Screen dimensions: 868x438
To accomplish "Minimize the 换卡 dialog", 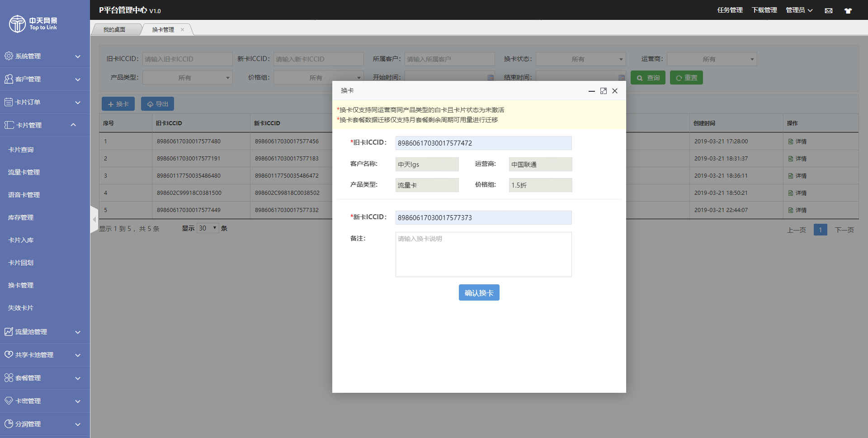I will (591, 91).
